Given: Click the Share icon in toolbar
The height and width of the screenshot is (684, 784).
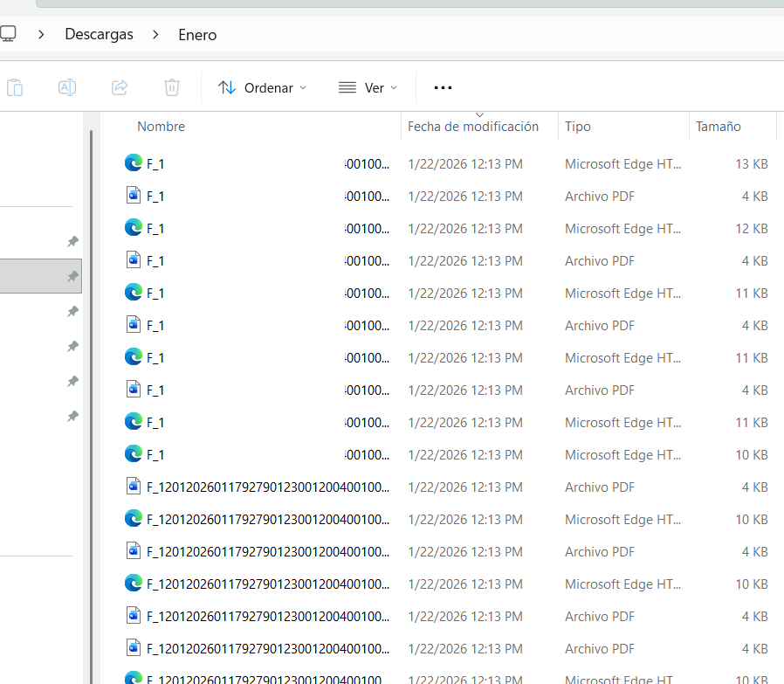Looking at the screenshot, I should [120, 87].
